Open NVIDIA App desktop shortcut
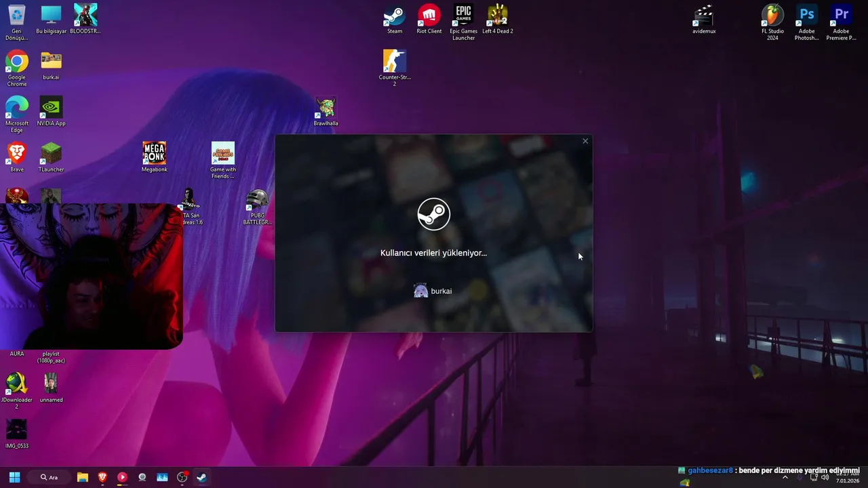Viewport: 868px width, 488px height. coord(51,111)
